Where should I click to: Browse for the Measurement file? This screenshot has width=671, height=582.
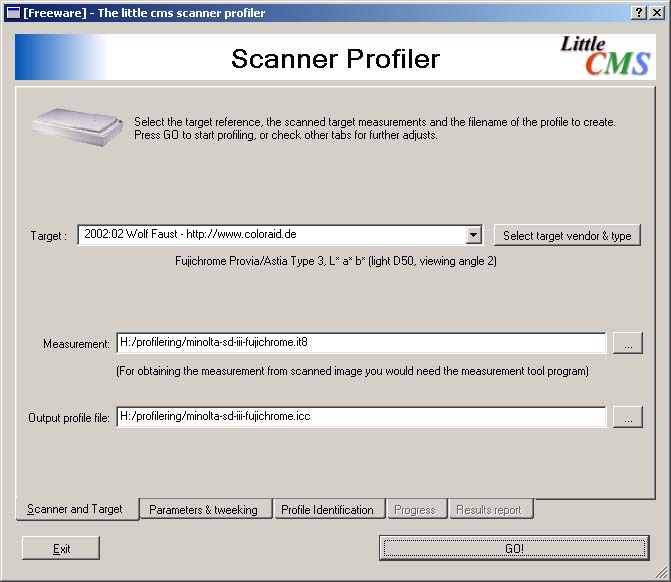tap(627, 343)
